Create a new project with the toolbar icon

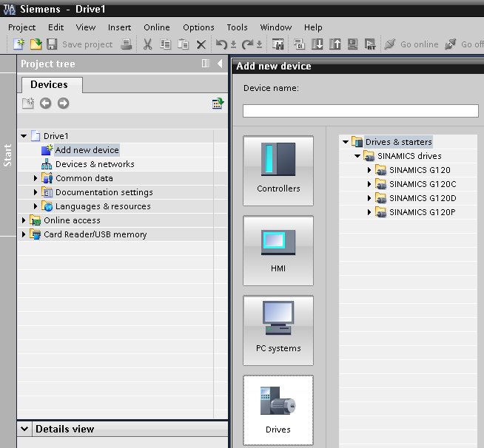[19, 44]
